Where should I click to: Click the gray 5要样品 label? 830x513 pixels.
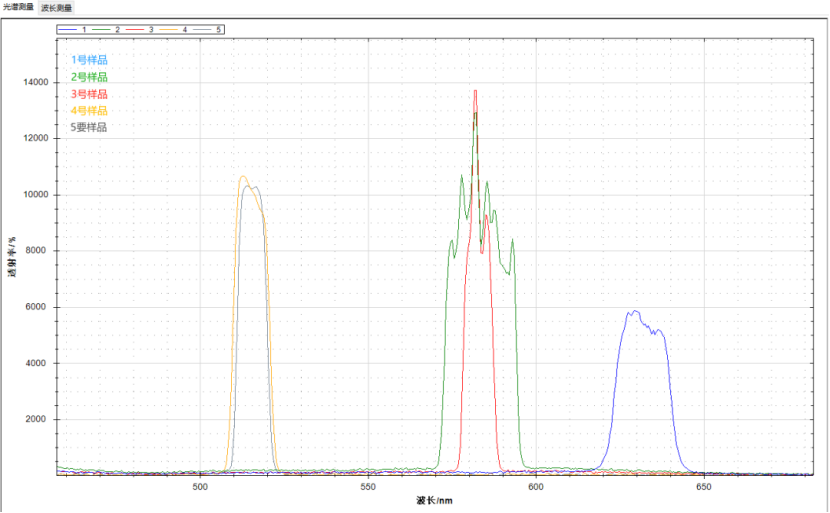[89, 128]
